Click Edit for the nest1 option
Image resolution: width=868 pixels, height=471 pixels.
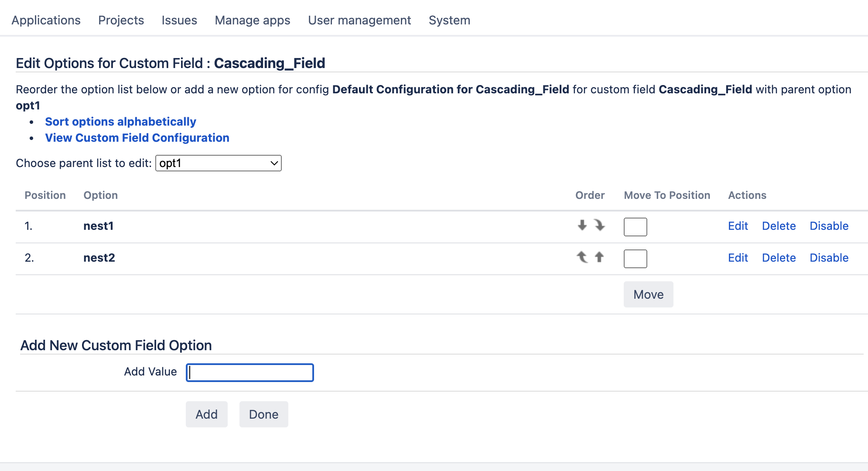coord(738,226)
